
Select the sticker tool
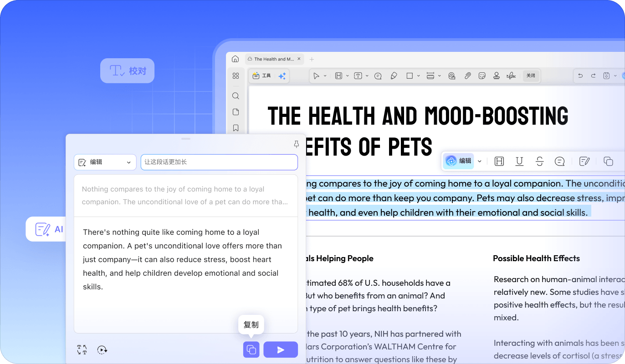482,76
